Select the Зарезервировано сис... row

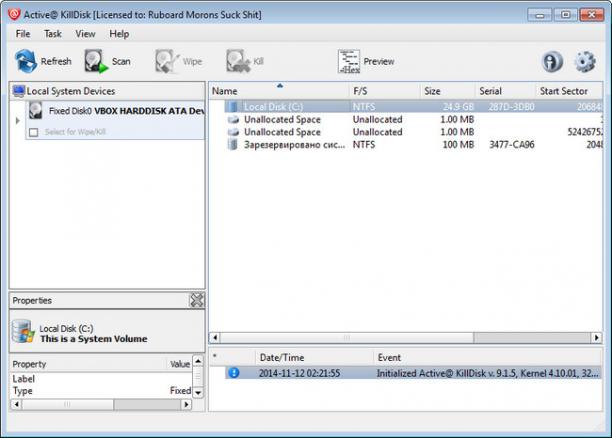[x=413, y=144]
